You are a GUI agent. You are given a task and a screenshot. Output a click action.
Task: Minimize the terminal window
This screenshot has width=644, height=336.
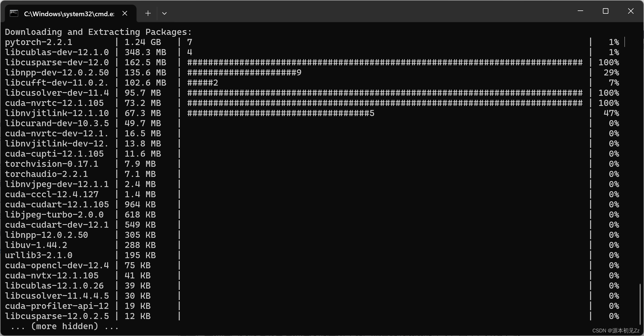580,11
